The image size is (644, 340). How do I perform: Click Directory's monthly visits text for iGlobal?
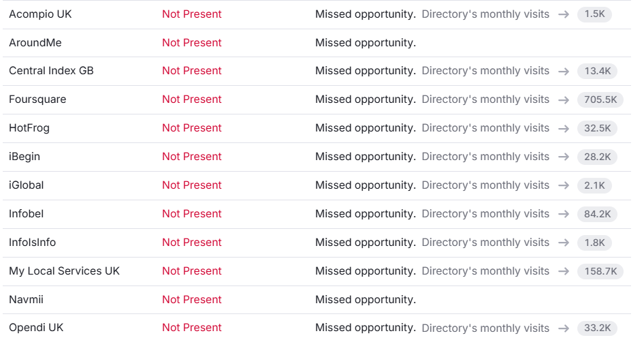[485, 185]
